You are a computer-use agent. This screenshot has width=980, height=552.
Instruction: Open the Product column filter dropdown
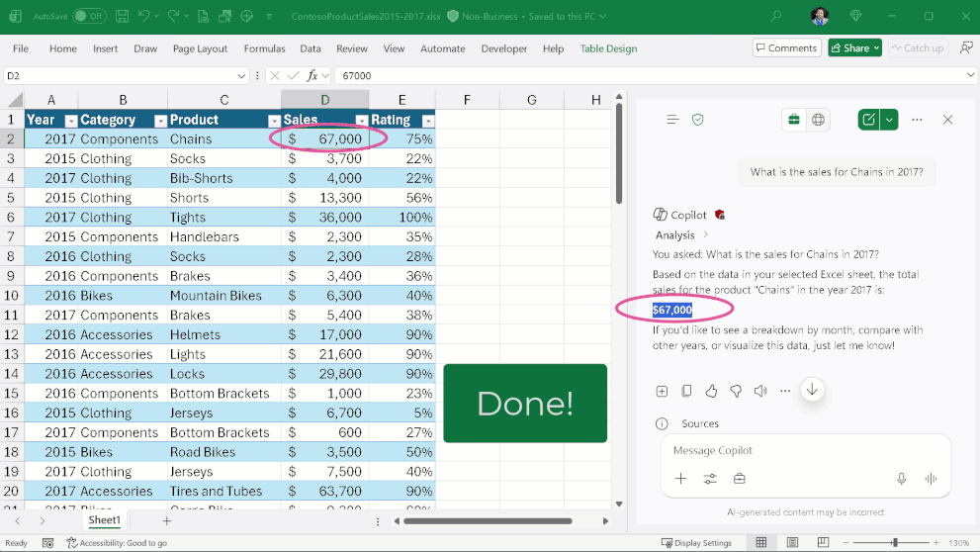(274, 121)
